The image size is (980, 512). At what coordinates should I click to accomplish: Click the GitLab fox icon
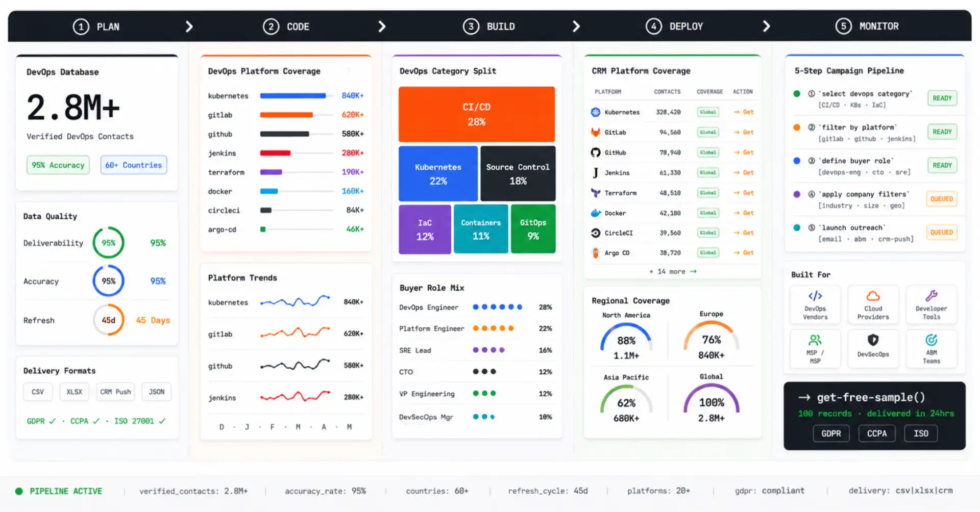point(595,132)
